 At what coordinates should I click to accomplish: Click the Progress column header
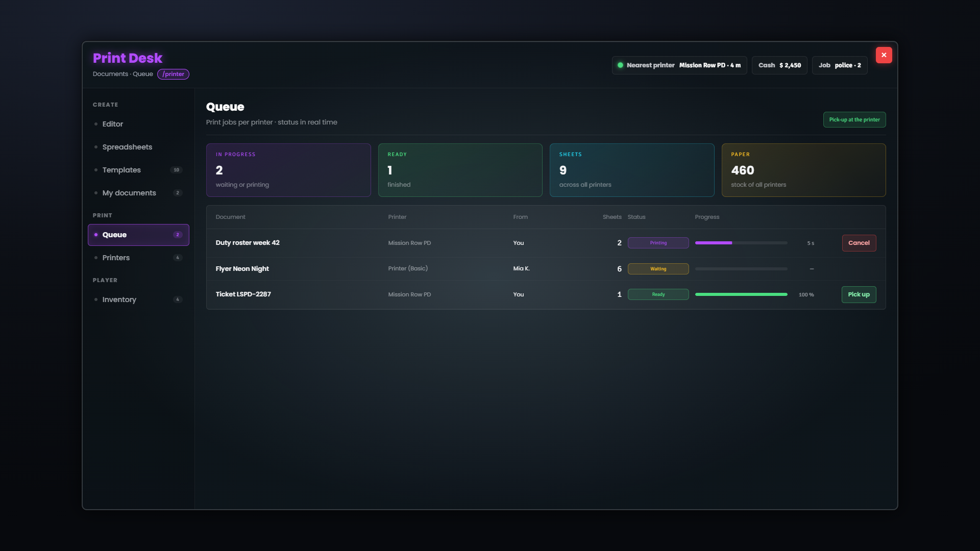tap(707, 217)
